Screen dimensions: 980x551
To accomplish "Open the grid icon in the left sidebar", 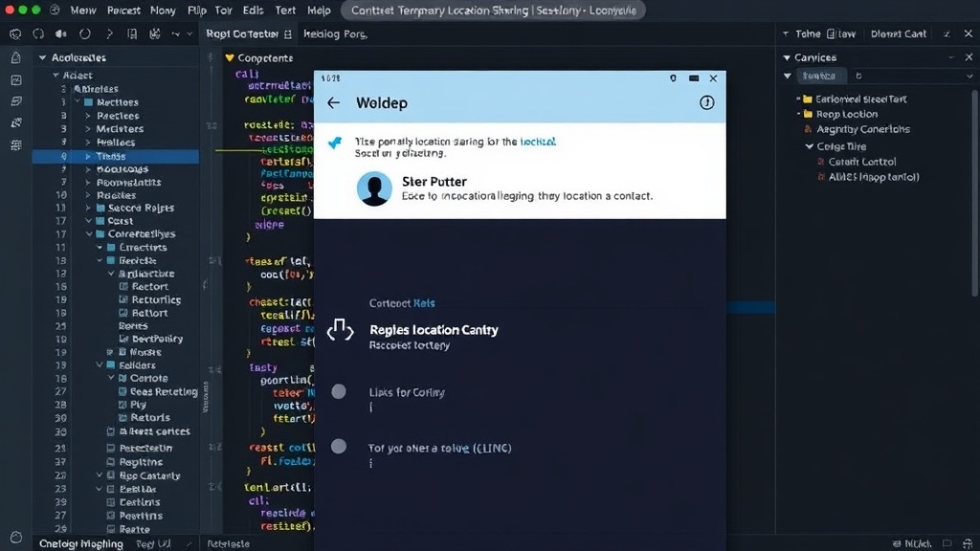I will (16, 145).
